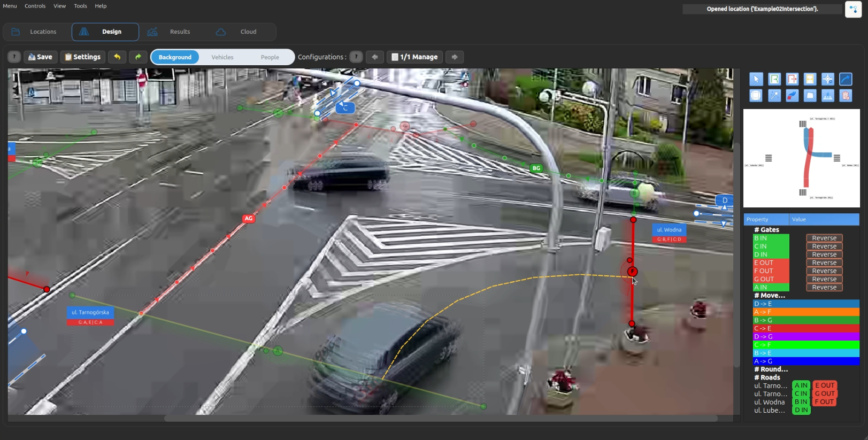Select the pedestrian crossing tool
Screen dimensions: 868x440
point(827,96)
